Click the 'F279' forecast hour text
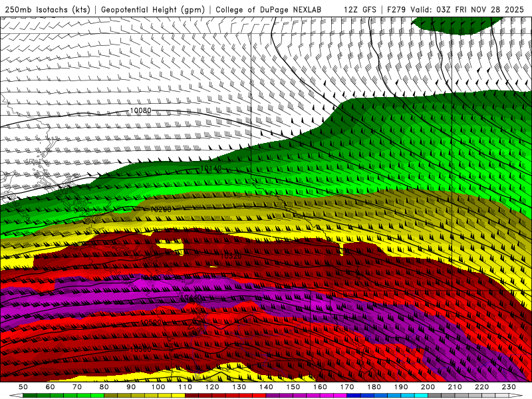Image resolution: width=532 pixels, height=399 pixels. click(396, 10)
